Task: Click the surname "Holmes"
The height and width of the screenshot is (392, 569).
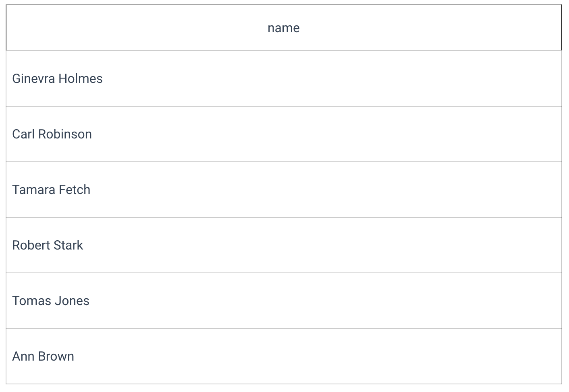Action: tap(80, 78)
